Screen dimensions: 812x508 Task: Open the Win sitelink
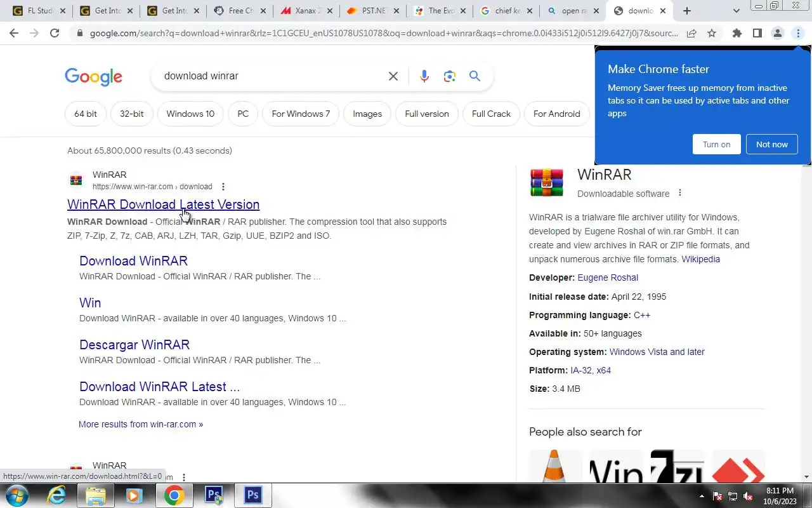tap(90, 303)
